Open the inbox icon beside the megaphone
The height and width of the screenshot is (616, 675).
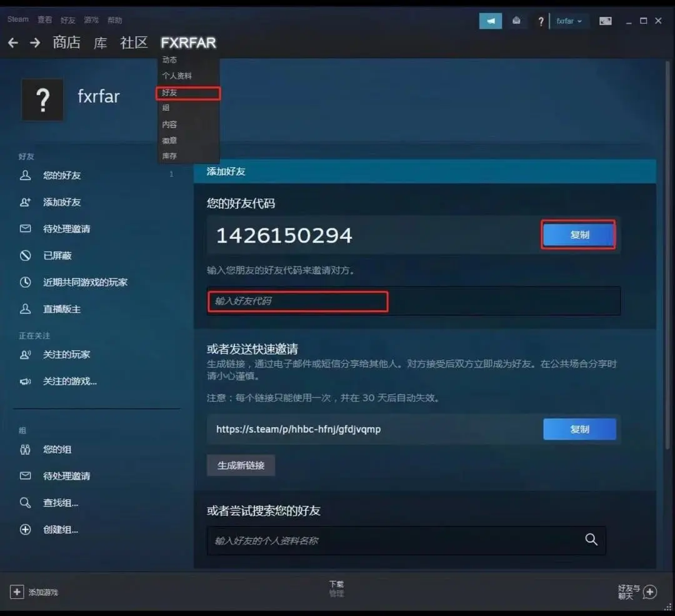[x=516, y=21]
